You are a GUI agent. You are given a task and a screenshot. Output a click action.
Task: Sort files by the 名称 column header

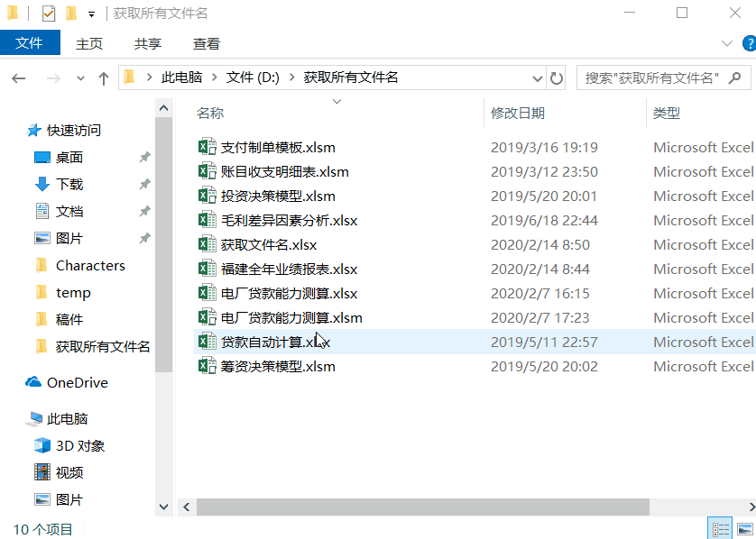210,114
